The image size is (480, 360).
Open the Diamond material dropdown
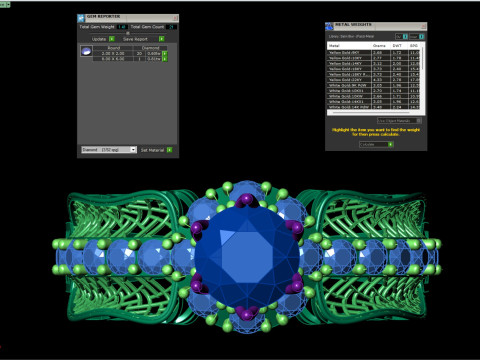click(109, 150)
